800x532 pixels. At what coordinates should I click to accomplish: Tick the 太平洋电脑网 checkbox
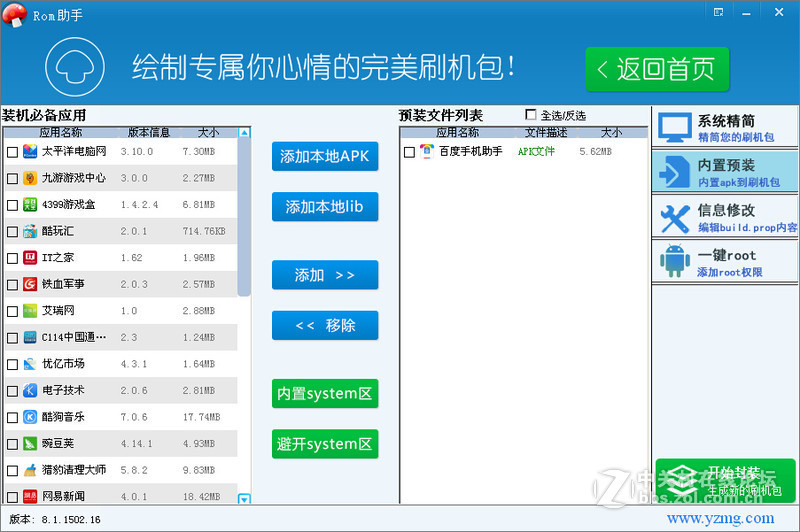pos(12,152)
